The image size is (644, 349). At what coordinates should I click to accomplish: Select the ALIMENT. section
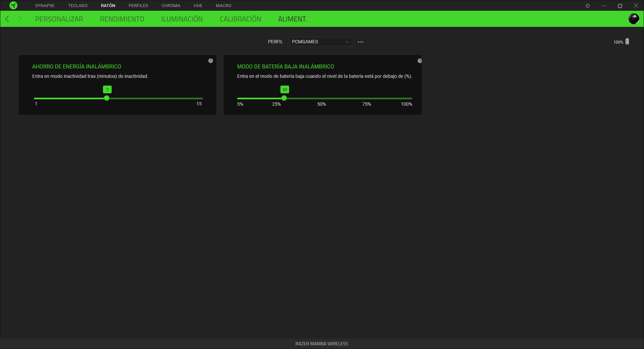point(292,19)
